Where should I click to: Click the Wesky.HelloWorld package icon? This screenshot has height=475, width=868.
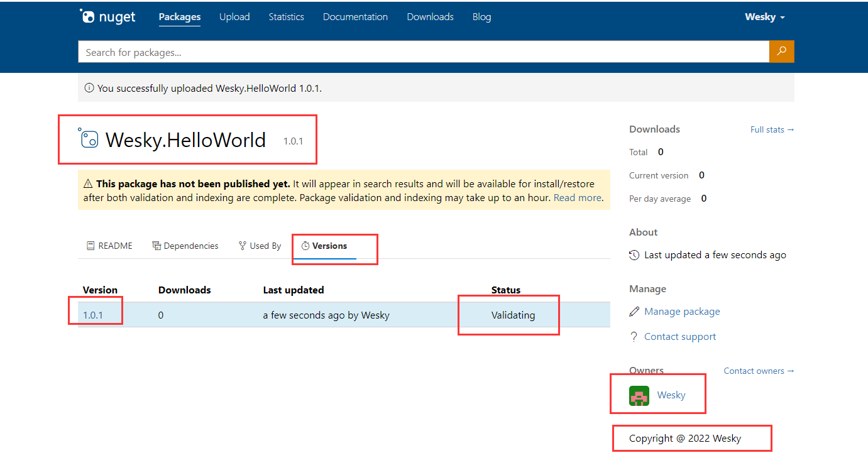88,138
